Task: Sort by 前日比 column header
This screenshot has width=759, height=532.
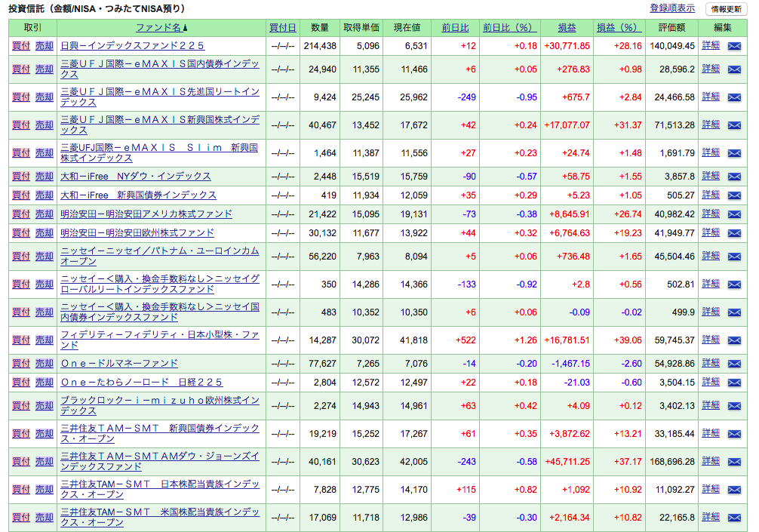Action: 455,28
